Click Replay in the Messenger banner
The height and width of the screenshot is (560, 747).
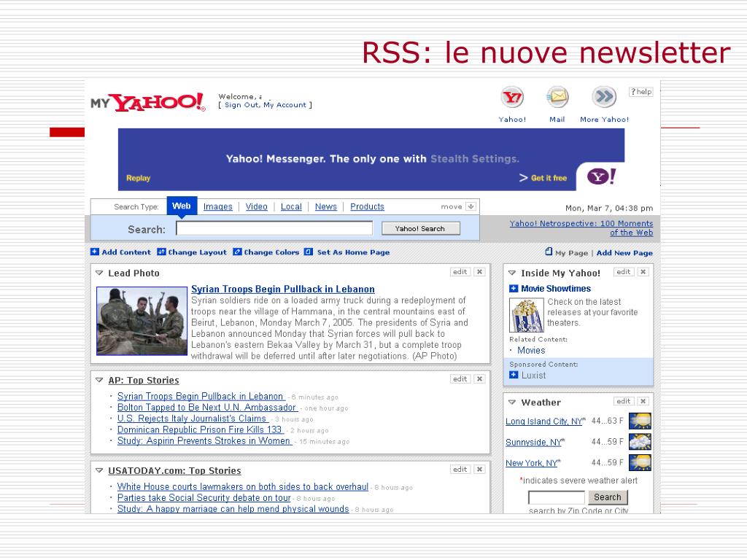pyautogui.click(x=138, y=178)
